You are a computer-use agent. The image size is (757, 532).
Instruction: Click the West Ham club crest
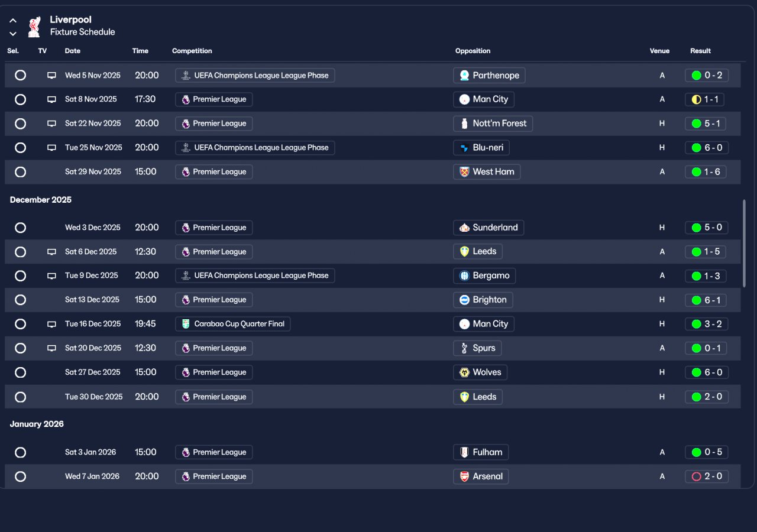[x=464, y=172]
